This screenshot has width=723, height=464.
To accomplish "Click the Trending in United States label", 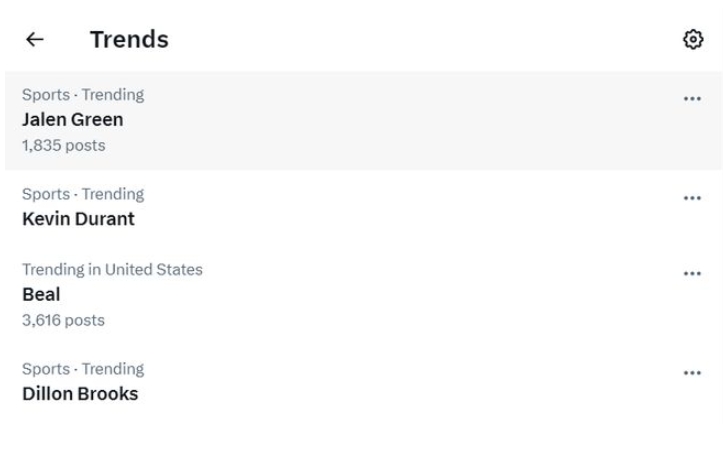I will coord(112,270).
